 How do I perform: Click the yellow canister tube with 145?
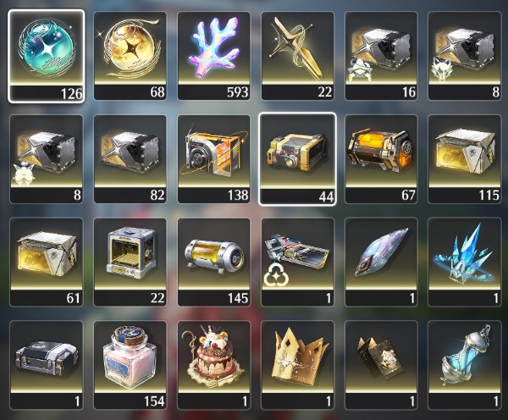214,262
